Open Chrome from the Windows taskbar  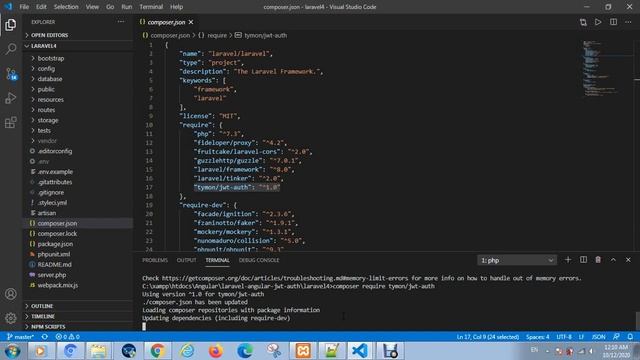coord(158,351)
